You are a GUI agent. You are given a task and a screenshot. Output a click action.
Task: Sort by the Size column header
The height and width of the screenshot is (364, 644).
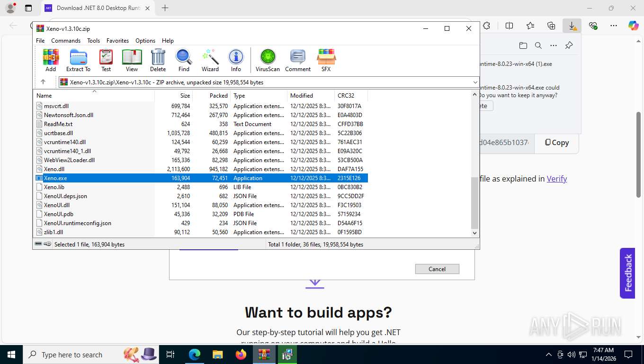[174, 95]
